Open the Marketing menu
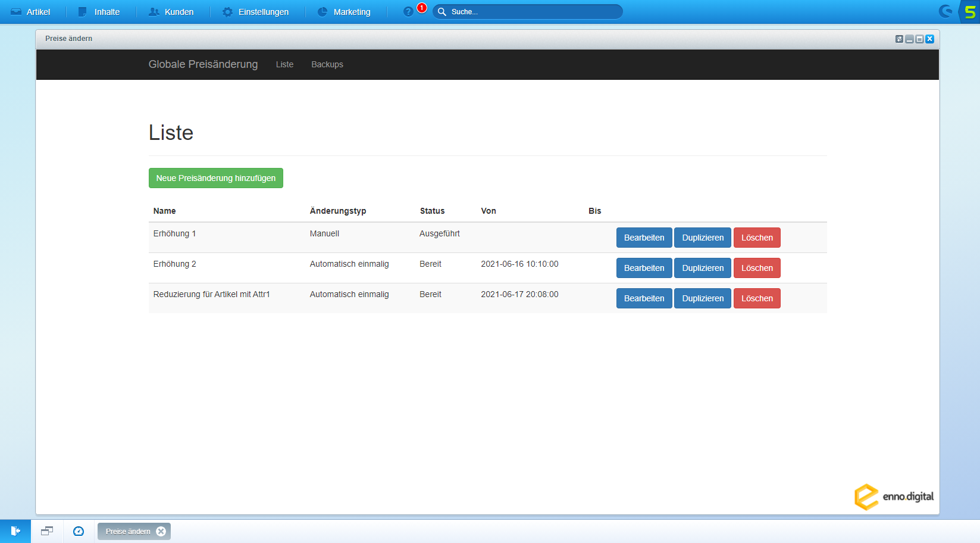980x543 pixels. [345, 12]
